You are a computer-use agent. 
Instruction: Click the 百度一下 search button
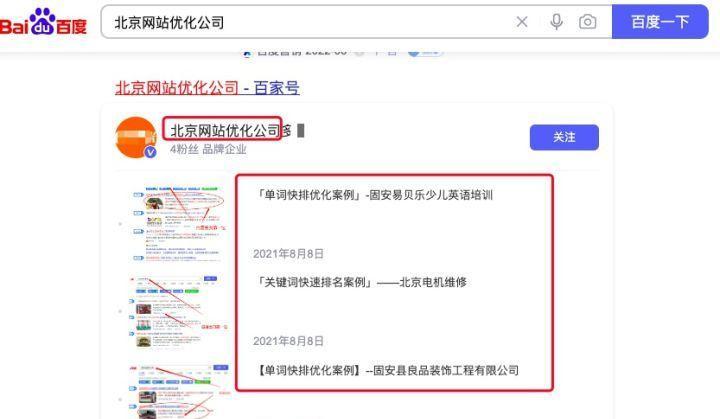[x=660, y=22]
